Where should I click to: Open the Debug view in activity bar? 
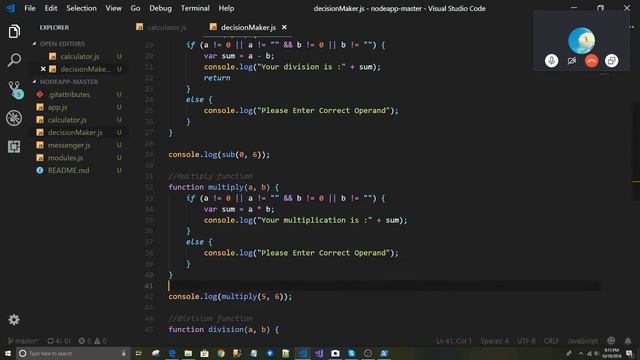coord(14,118)
